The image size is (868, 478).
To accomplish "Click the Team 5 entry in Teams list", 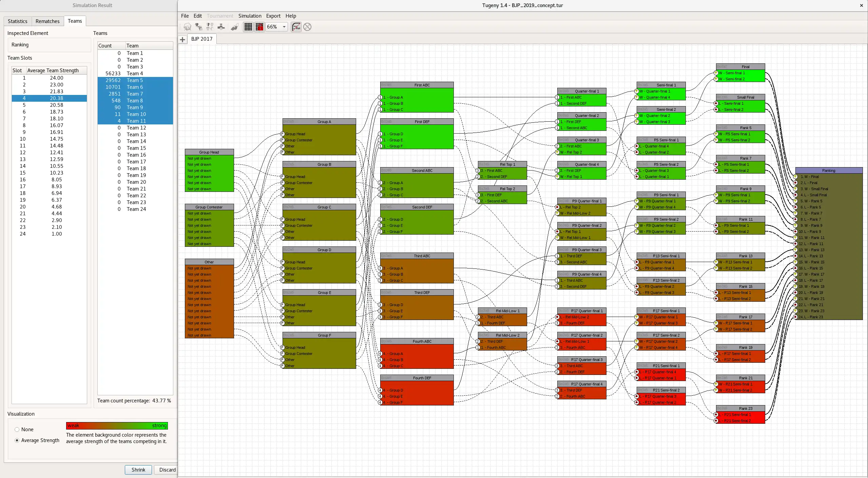I will [134, 80].
